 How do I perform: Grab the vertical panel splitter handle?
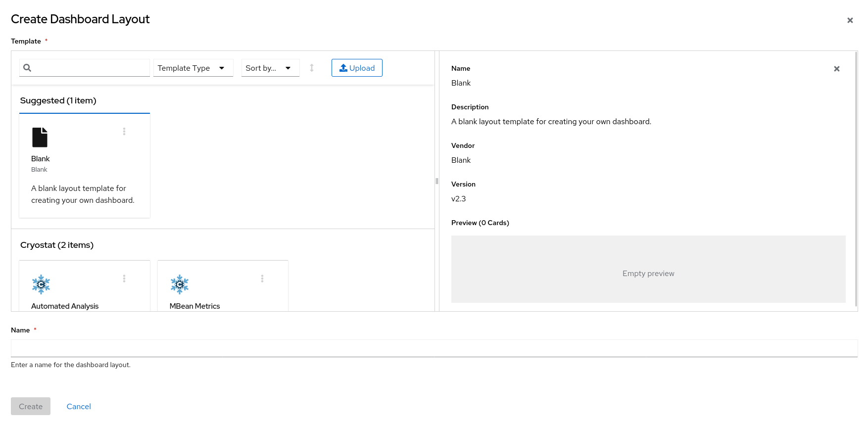pyautogui.click(x=437, y=181)
